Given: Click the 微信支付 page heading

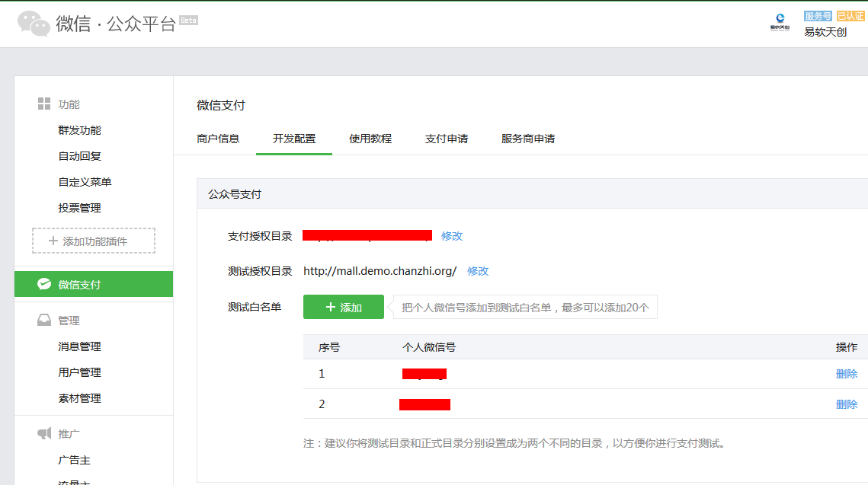Looking at the screenshot, I should 221,105.
